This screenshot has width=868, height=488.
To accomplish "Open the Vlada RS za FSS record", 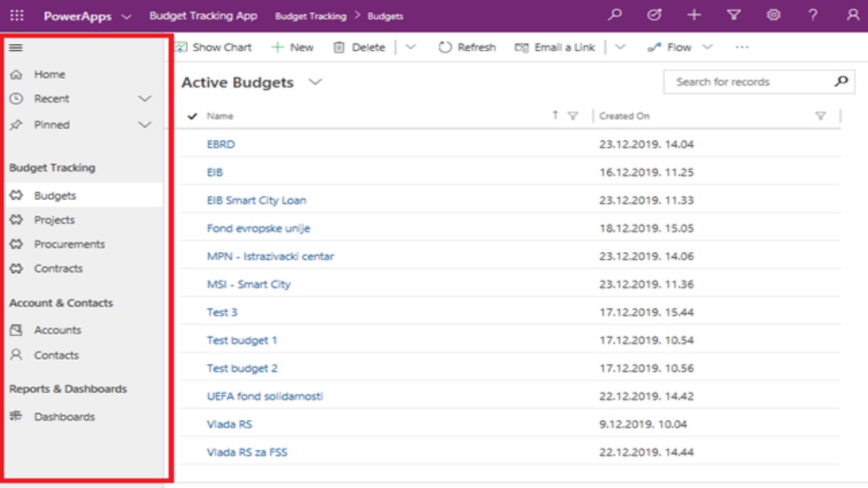I will point(247,452).
